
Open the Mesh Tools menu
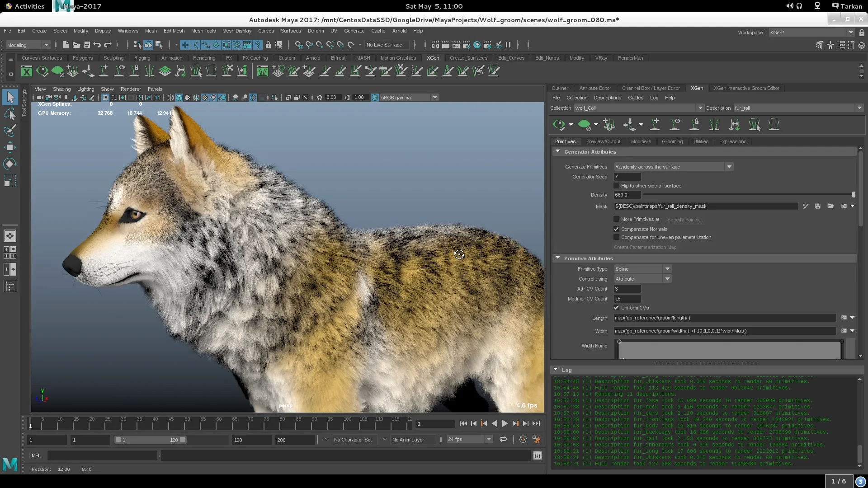203,31
